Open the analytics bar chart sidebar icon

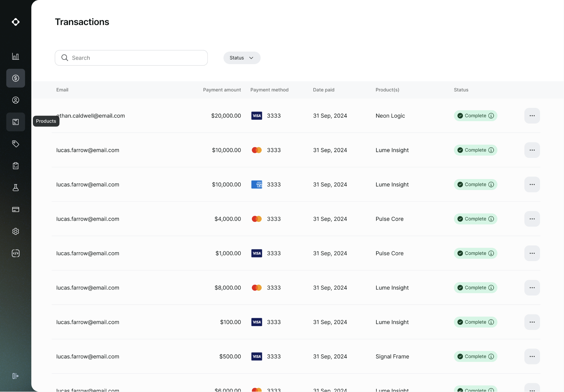tap(16, 56)
